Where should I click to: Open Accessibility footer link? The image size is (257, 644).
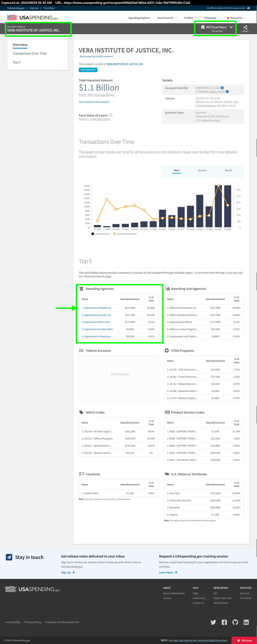13,622
